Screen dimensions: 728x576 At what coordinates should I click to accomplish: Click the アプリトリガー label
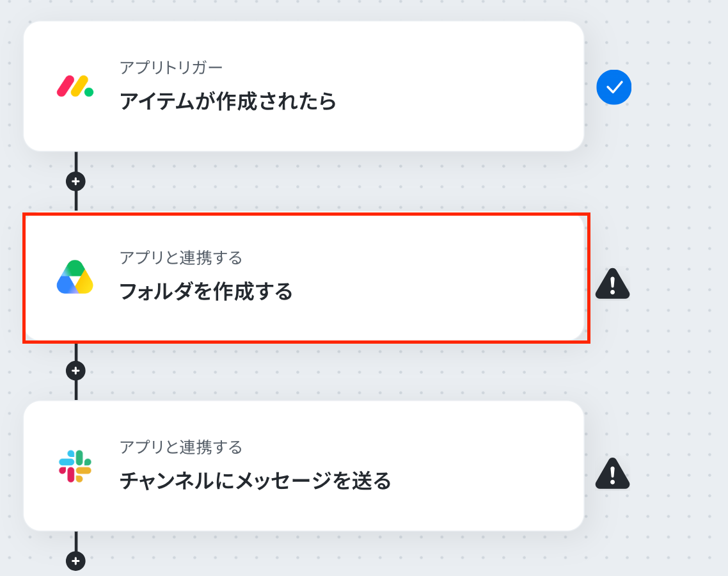(171, 67)
